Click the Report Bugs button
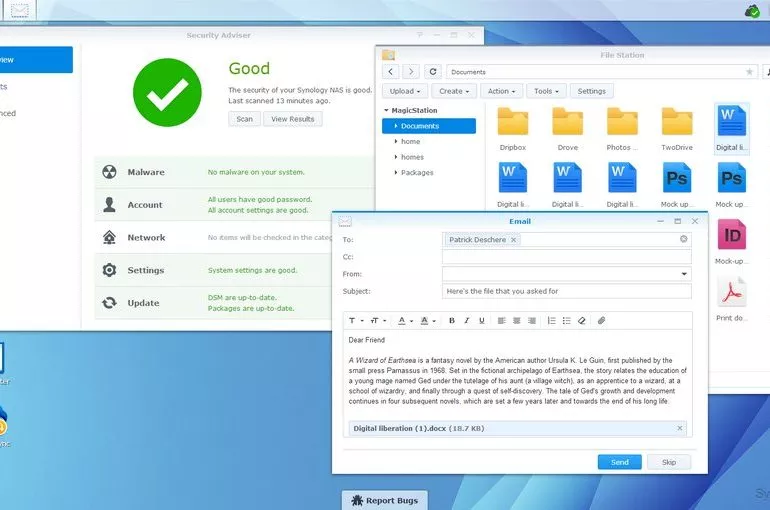The width and height of the screenshot is (770, 510). tap(385, 501)
